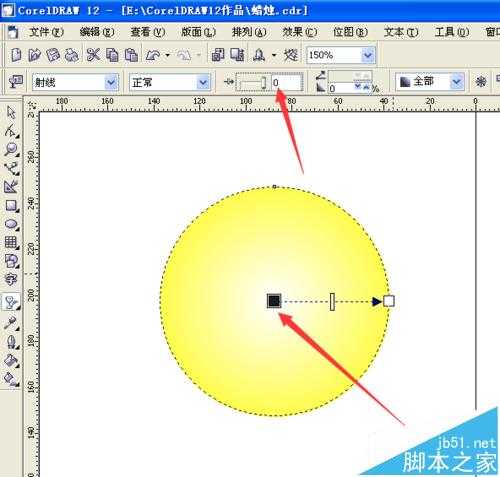Expand the transparency type dropdown
This screenshot has height=477, width=500.
(x=111, y=82)
